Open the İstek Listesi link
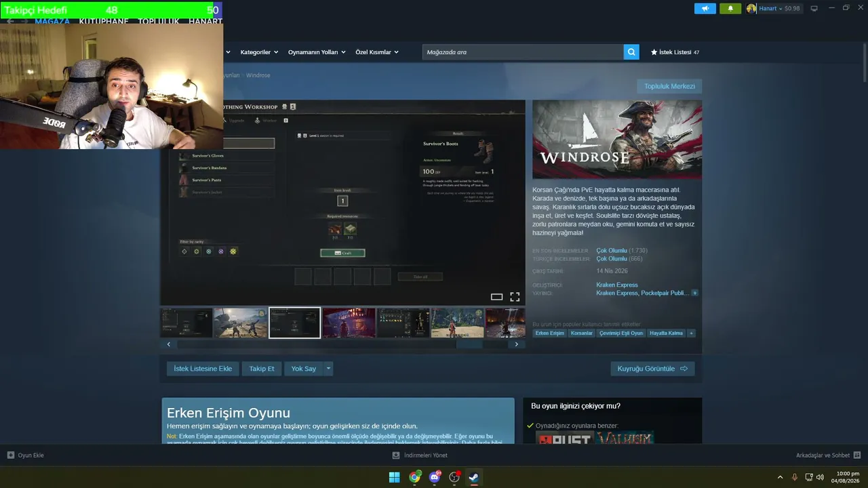Viewport: 868px width, 488px height. coord(675,52)
